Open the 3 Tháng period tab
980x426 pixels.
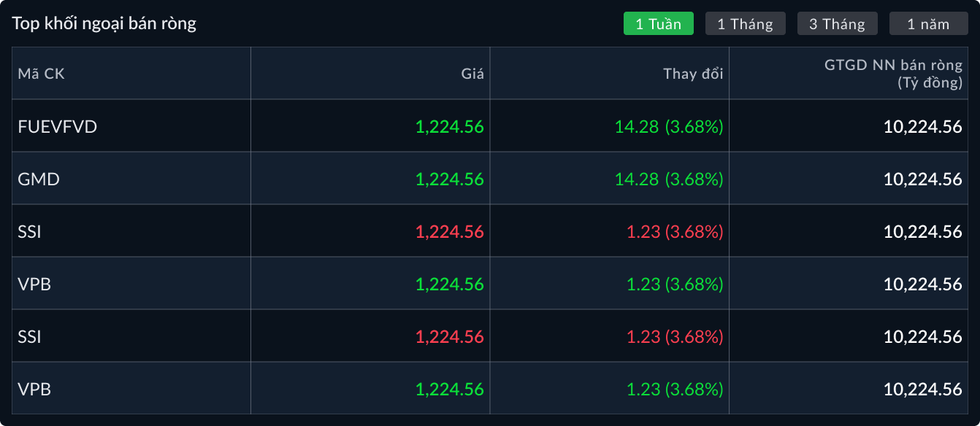point(837,24)
